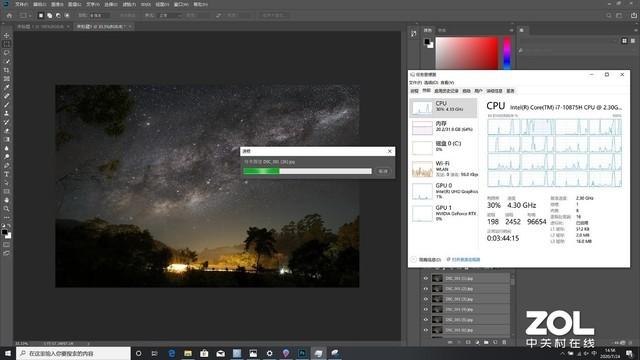The height and width of the screenshot is (360, 640).
Task: Cancel the progress dialog operation
Action: 383,171
